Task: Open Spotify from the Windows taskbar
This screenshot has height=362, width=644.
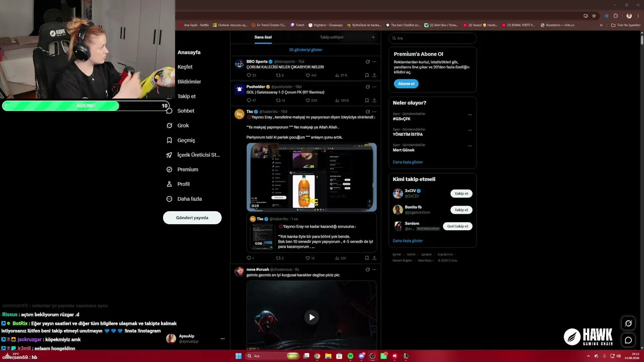Action: [350, 356]
